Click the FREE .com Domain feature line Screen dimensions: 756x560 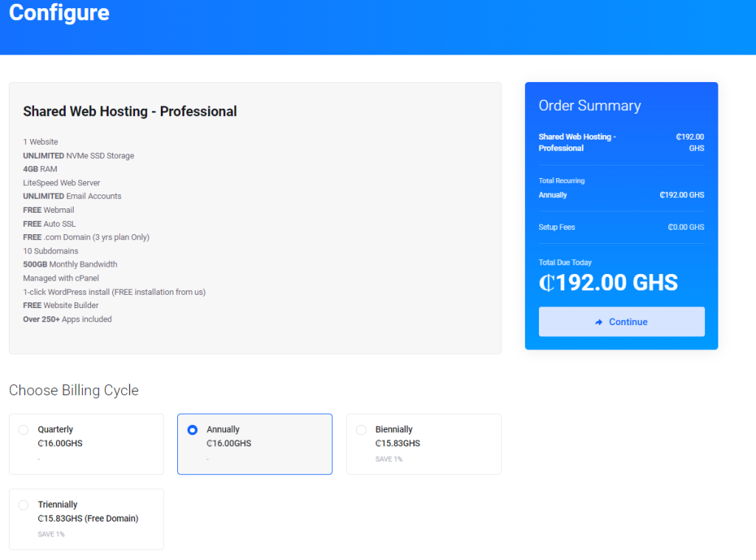tap(86, 237)
